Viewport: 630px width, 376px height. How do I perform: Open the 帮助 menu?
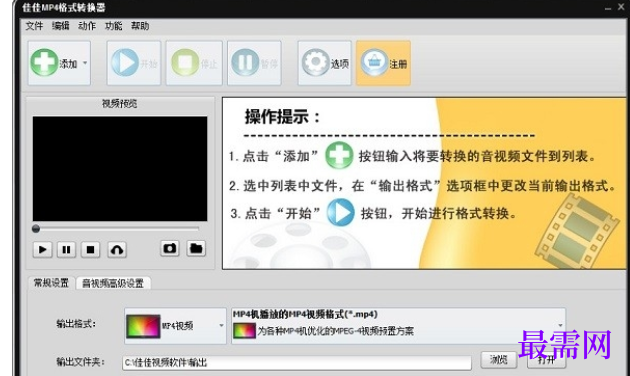(x=140, y=26)
